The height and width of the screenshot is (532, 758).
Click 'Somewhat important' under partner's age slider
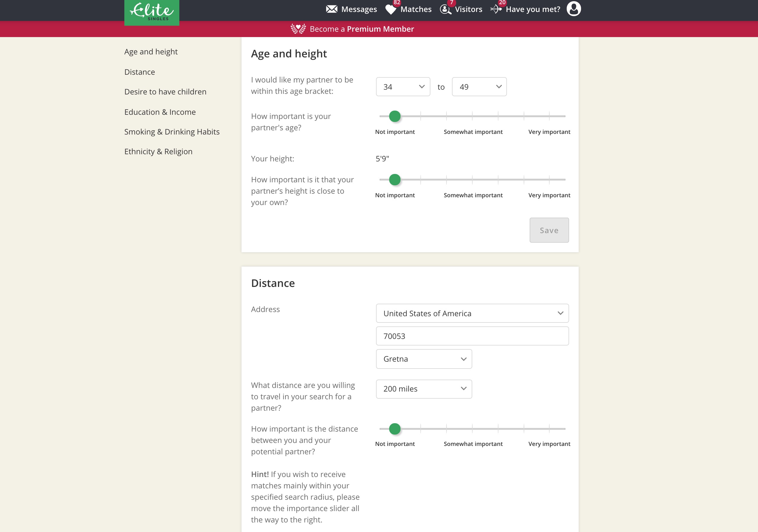point(473,132)
